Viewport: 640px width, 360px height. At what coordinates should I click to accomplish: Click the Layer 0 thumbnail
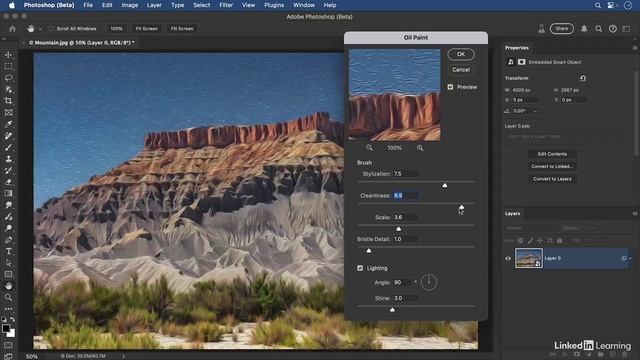pyautogui.click(x=529, y=258)
